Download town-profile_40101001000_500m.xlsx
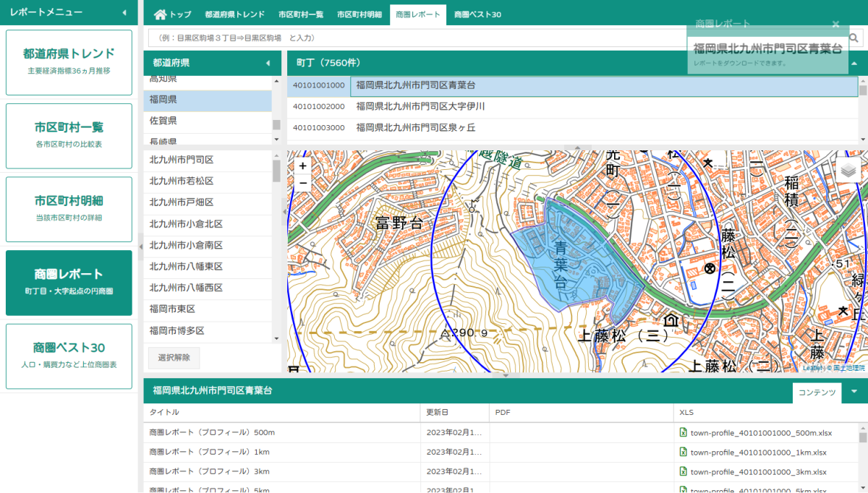This screenshot has height=493, width=868. tap(761, 433)
